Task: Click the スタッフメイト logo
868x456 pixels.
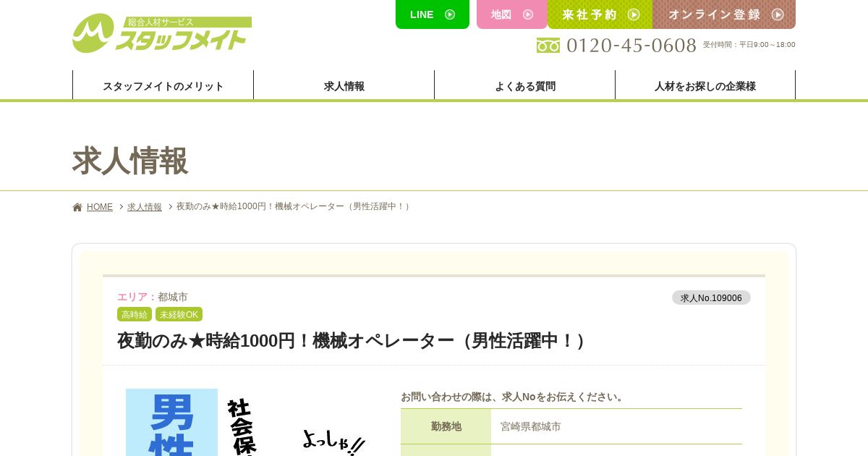Action: [162, 33]
